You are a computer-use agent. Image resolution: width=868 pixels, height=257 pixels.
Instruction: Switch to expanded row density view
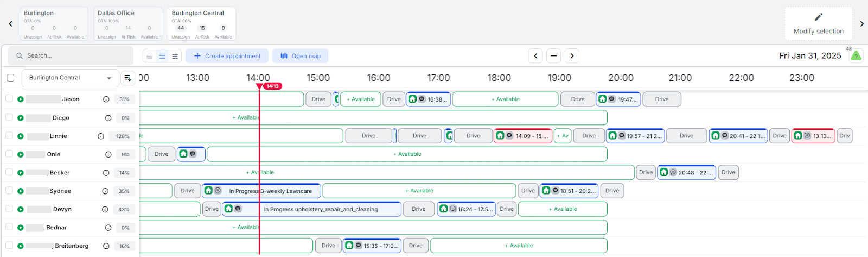[175, 56]
